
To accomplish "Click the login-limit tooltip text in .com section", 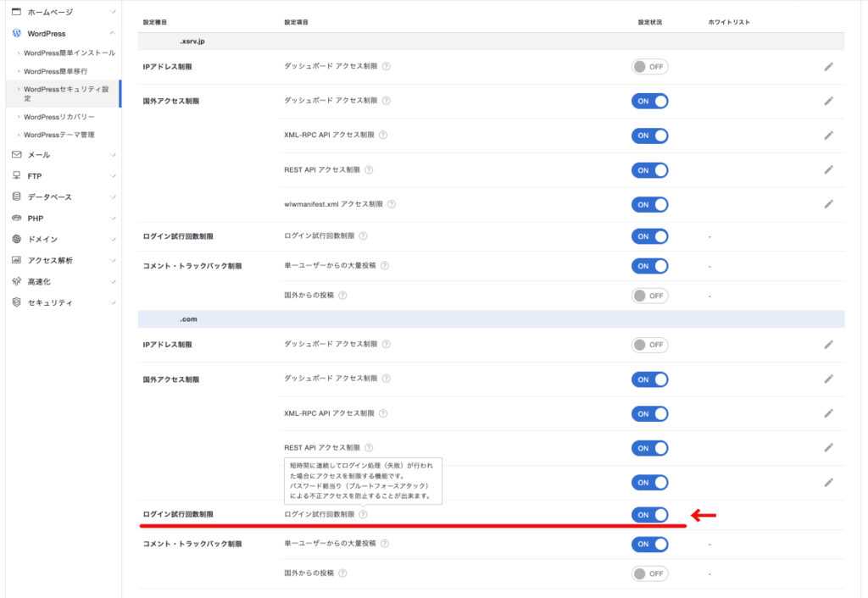I will 363,481.
